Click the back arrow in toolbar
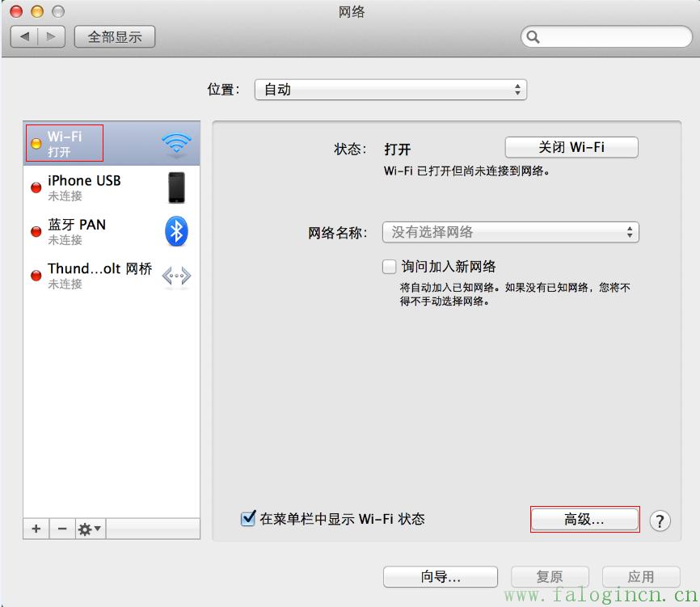The width and height of the screenshot is (700, 607). [25, 36]
